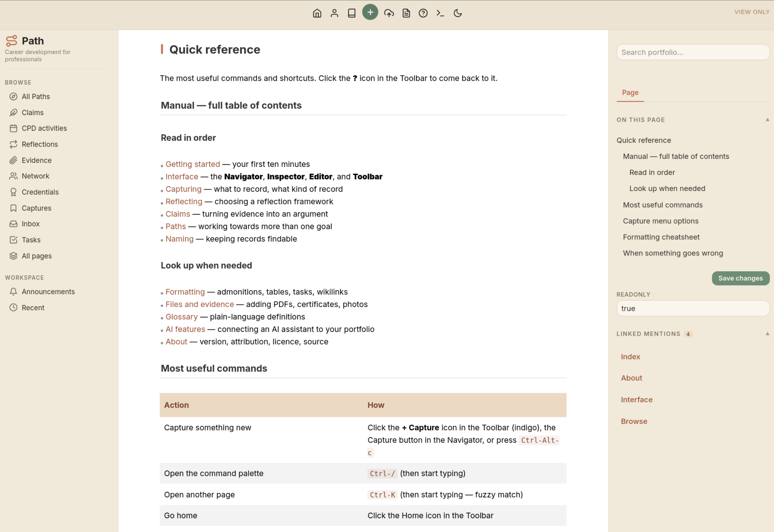Click the green plus Capture button
This screenshot has height=532, width=774.
coord(370,12)
